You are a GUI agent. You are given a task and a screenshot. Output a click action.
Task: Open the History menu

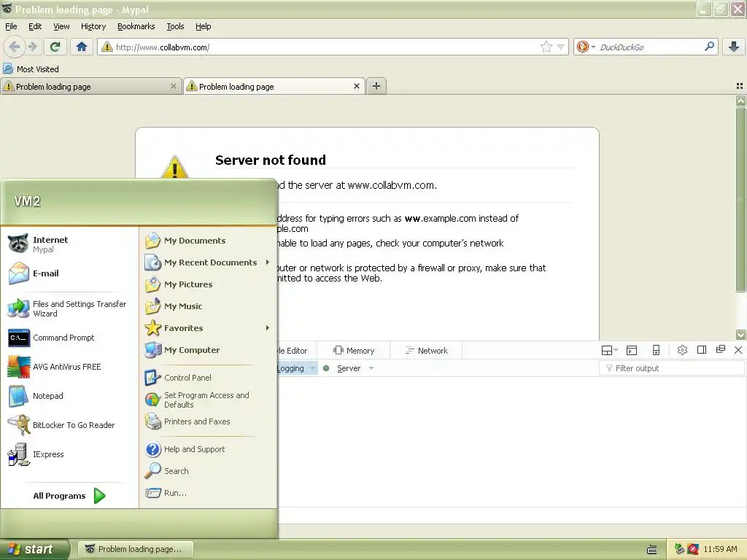pyautogui.click(x=93, y=26)
